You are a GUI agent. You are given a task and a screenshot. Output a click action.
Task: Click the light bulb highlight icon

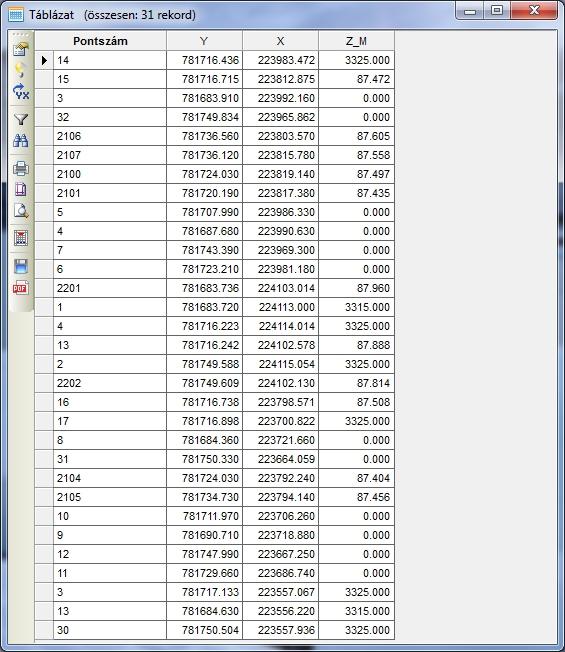20,70
